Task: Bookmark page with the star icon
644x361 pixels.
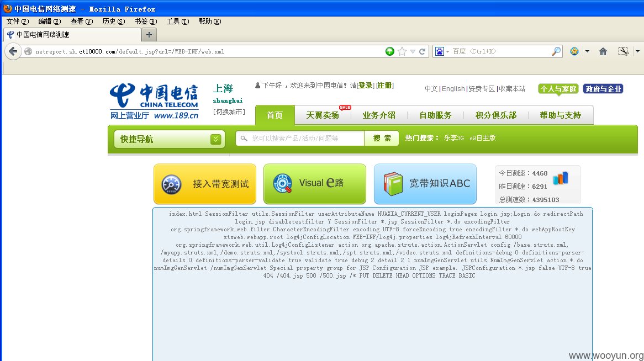Action: [402, 51]
